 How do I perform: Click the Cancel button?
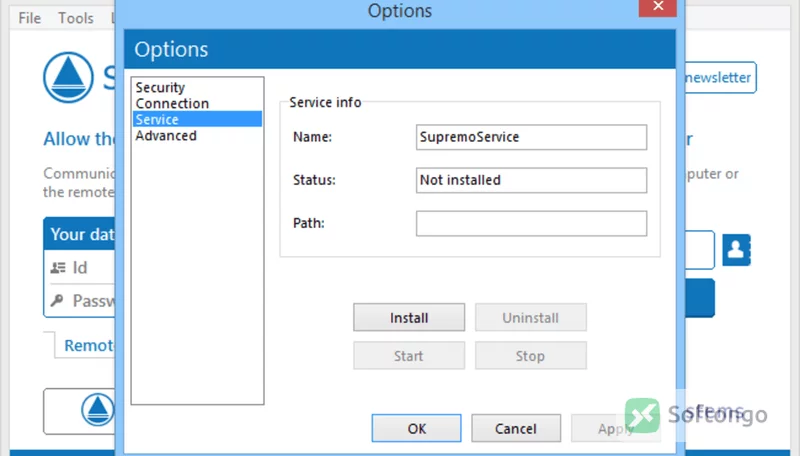click(x=516, y=428)
